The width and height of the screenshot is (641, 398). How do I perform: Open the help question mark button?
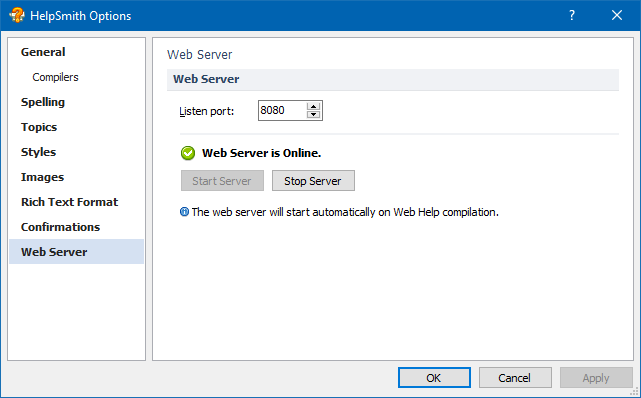[x=572, y=16]
